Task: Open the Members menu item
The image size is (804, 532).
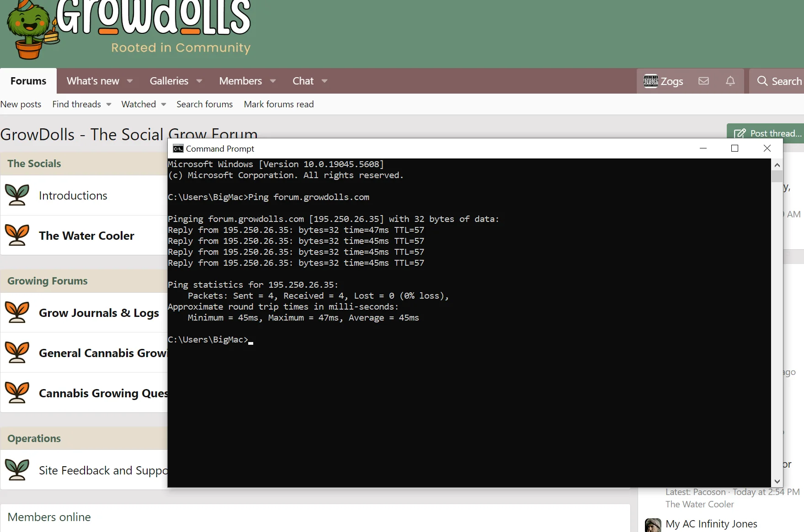Action: tap(240, 81)
